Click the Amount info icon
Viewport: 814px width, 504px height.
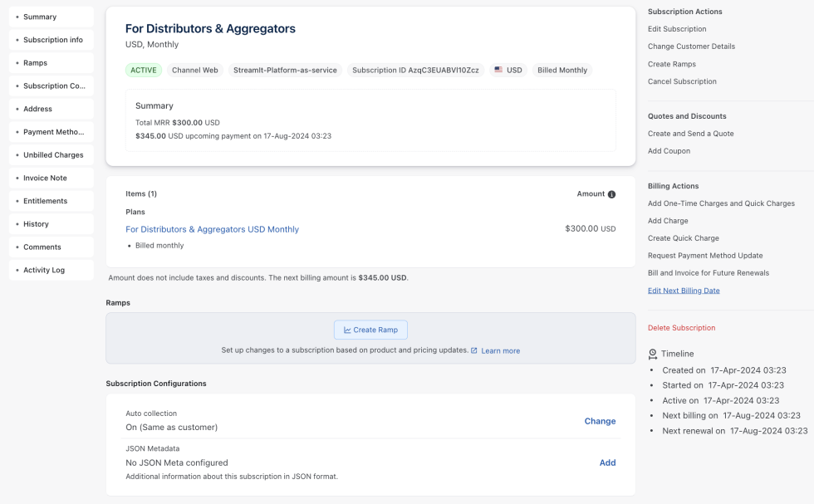(611, 194)
